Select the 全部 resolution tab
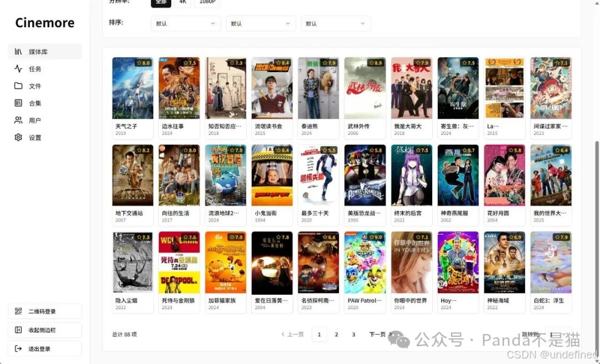 coord(161,2)
